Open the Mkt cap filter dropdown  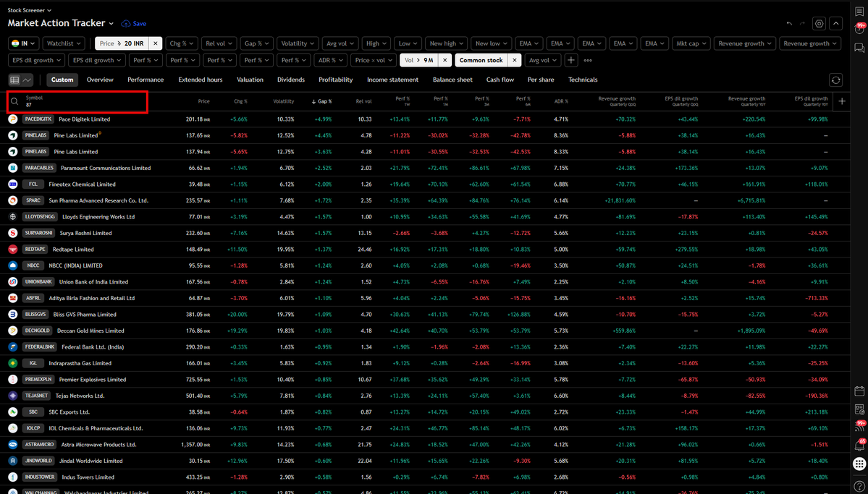(x=691, y=43)
